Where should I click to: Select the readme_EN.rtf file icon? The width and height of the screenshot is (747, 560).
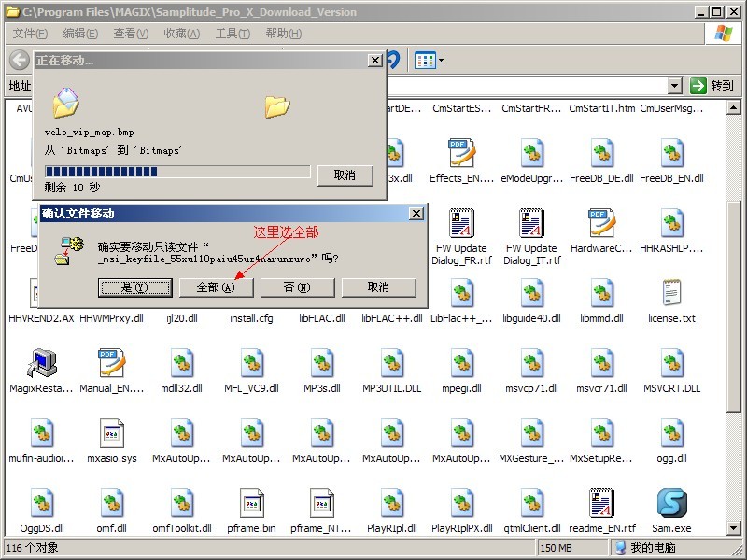pos(601,503)
